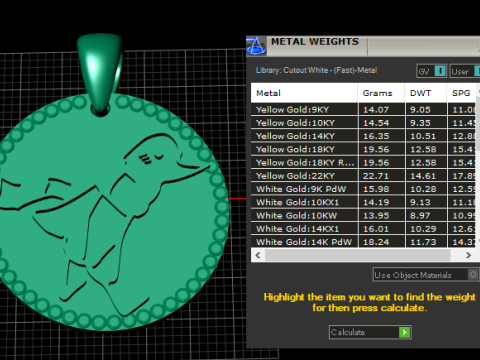Click DWT value 8.97
This screenshot has width=480, height=360.
point(420,216)
